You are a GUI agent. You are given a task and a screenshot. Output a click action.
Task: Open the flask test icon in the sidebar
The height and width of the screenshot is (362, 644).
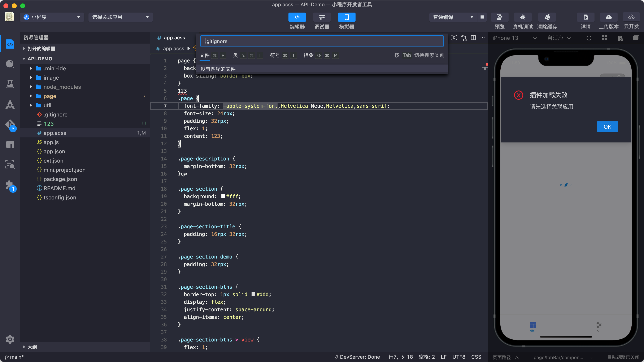coord(10,84)
